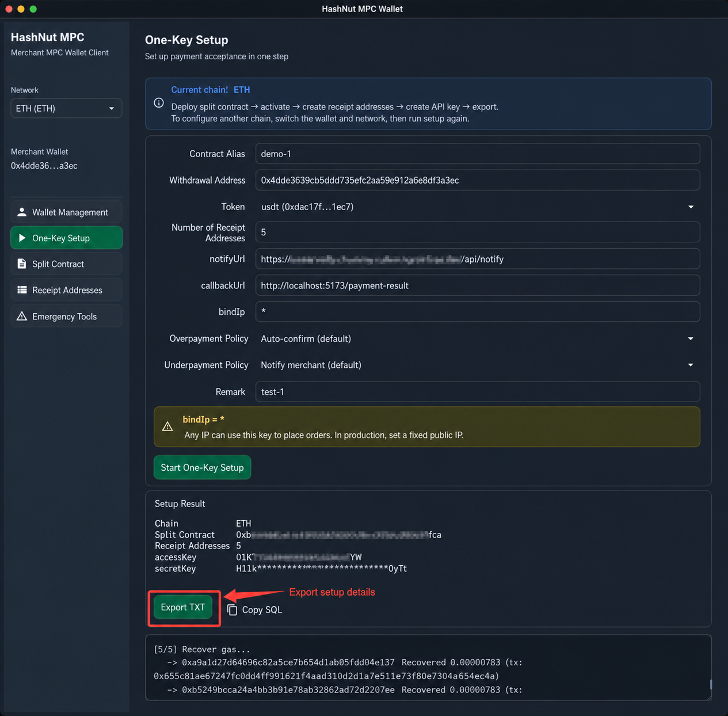The width and height of the screenshot is (728, 716).
Task: Click the log output scrollbar thumb
Action: (x=711, y=684)
